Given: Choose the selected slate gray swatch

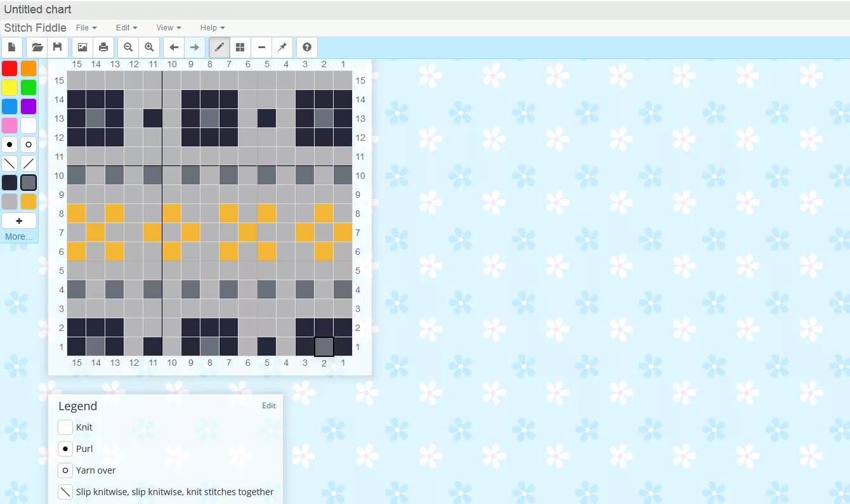Looking at the screenshot, I should 29,183.
